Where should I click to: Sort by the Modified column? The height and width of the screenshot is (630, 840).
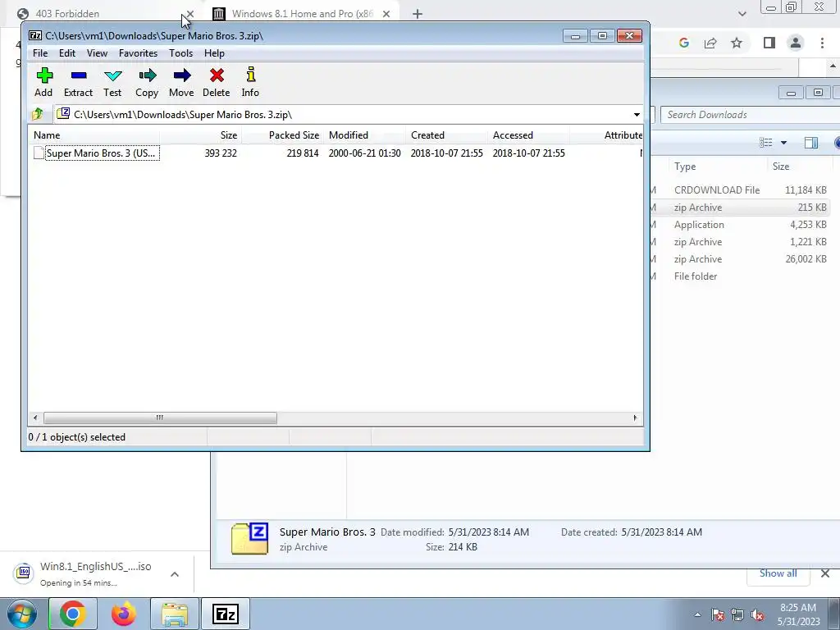point(365,135)
